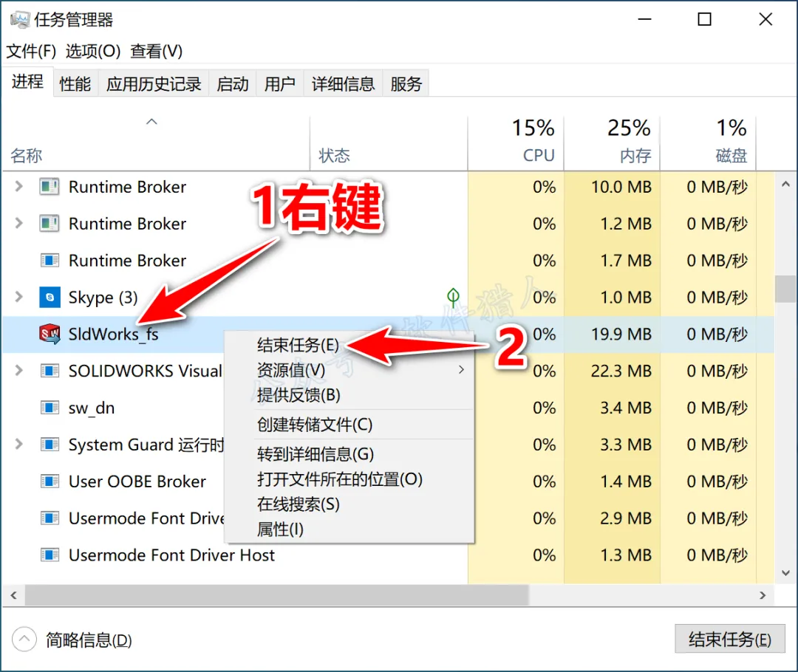Click the System Guard process icon
798x672 pixels.
point(50,445)
